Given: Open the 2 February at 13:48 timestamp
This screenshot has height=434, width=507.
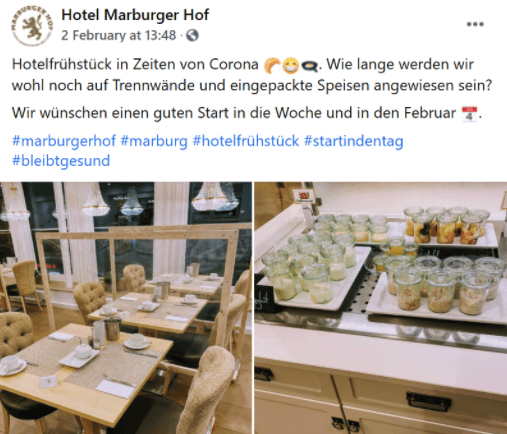Looking at the screenshot, I should click(118, 35).
